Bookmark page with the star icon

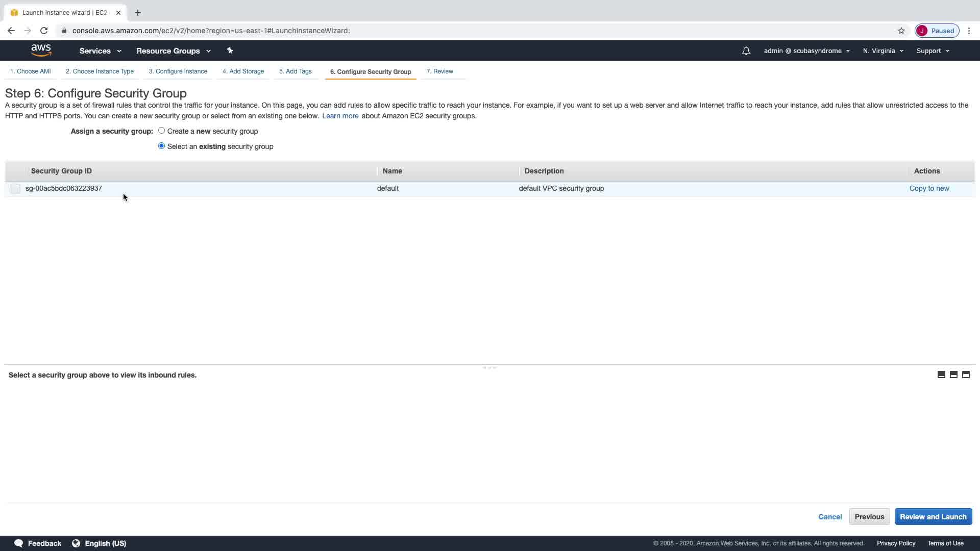click(x=901, y=31)
